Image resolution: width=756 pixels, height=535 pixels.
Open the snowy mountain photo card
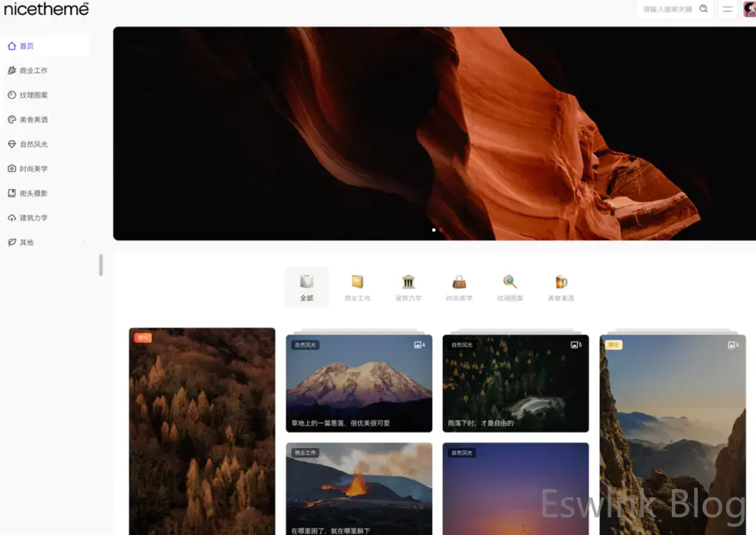pos(359,383)
